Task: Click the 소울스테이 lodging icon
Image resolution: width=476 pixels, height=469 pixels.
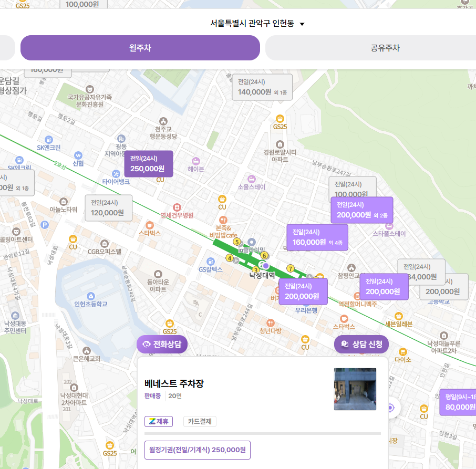Action: point(251,179)
